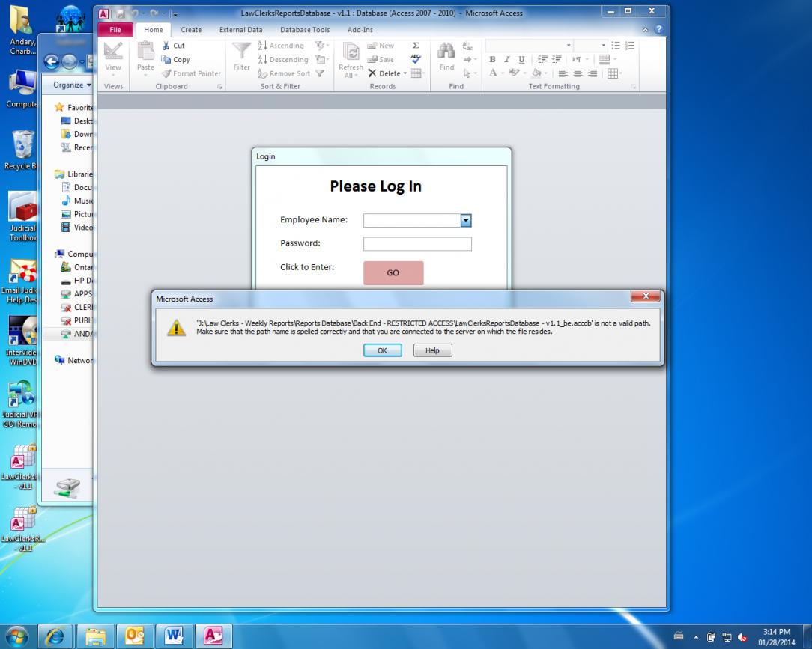812x649 pixels.
Task: Open the Employee Name dropdown list
Action: pos(466,221)
